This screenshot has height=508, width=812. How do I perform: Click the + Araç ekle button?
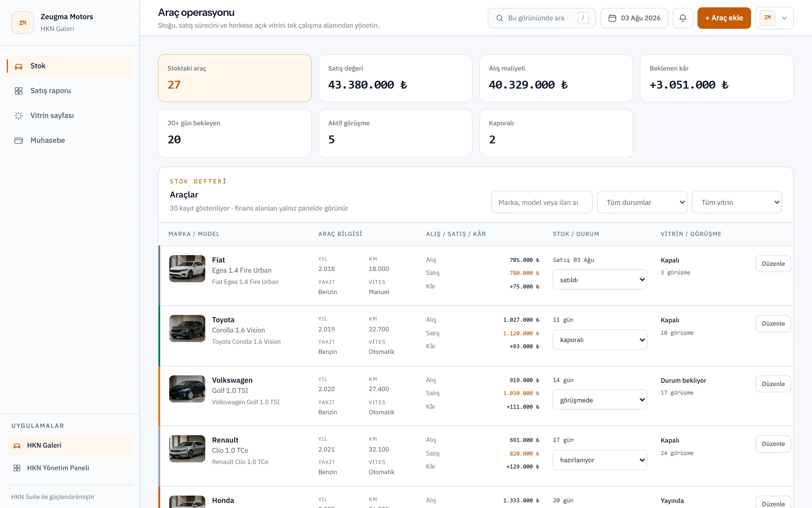coord(724,18)
